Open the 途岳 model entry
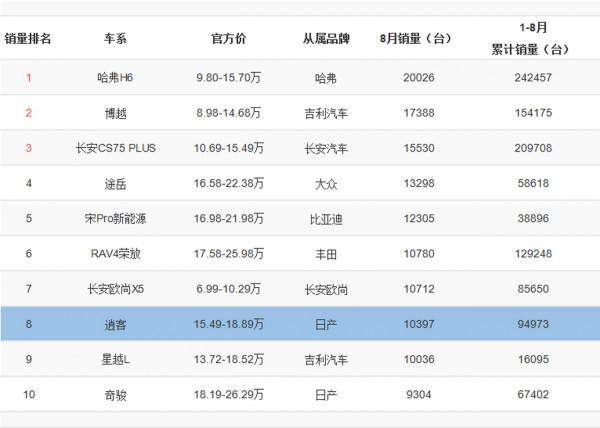Image resolution: width=600 pixels, height=428 pixels. click(x=115, y=183)
